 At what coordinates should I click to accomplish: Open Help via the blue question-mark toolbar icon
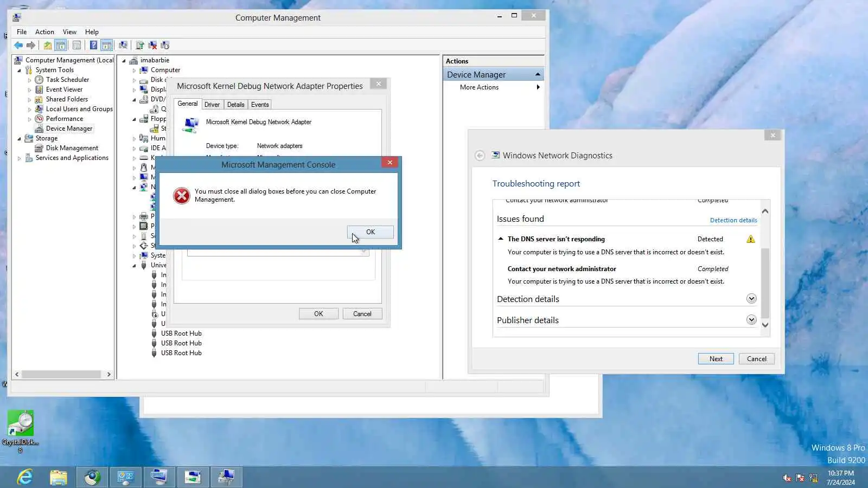93,46
